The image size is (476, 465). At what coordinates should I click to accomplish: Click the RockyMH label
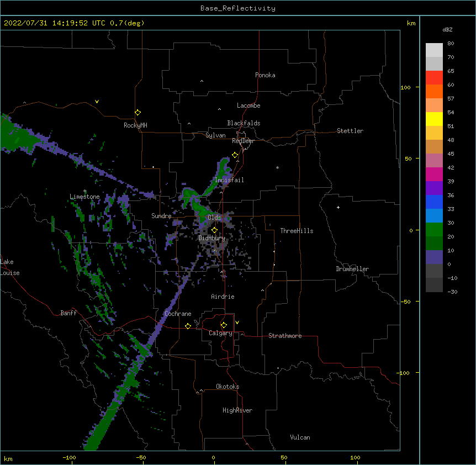135,125
